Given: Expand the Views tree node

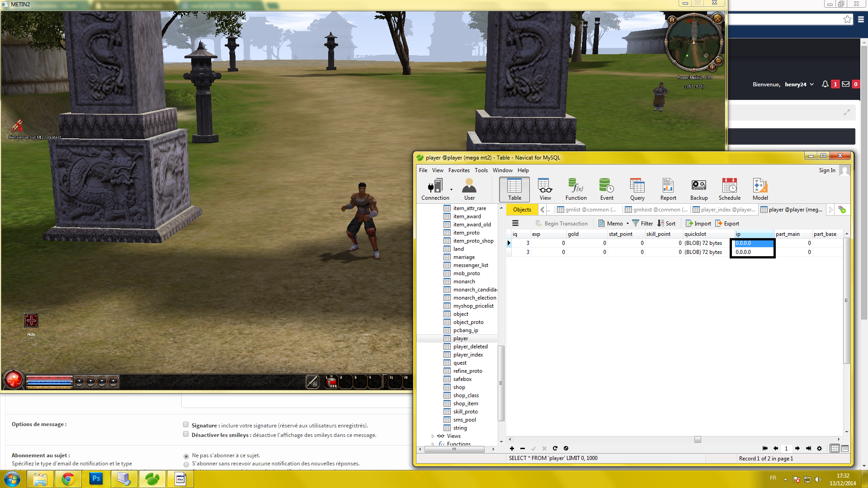Looking at the screenshot, I should click(x=433, y=436).
